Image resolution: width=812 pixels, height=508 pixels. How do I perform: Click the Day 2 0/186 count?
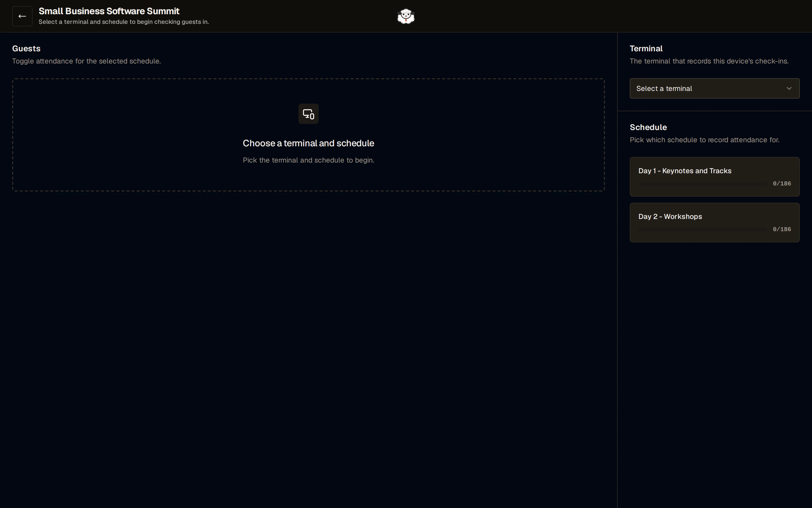click(782, 229)
